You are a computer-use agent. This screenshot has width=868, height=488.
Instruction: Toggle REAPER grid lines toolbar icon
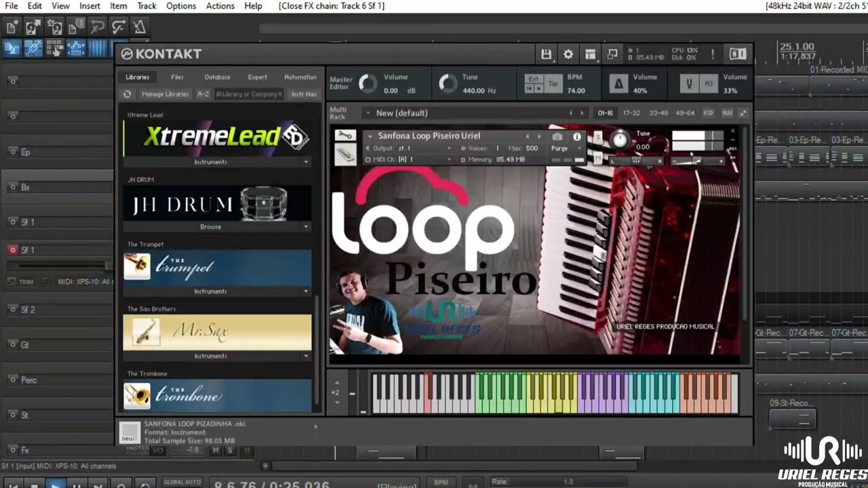coord(97,49)
